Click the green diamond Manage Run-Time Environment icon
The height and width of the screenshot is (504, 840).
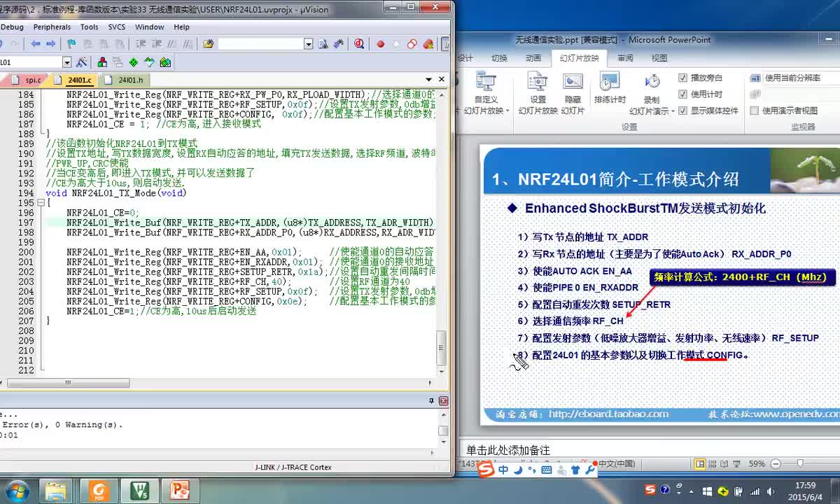133,62
